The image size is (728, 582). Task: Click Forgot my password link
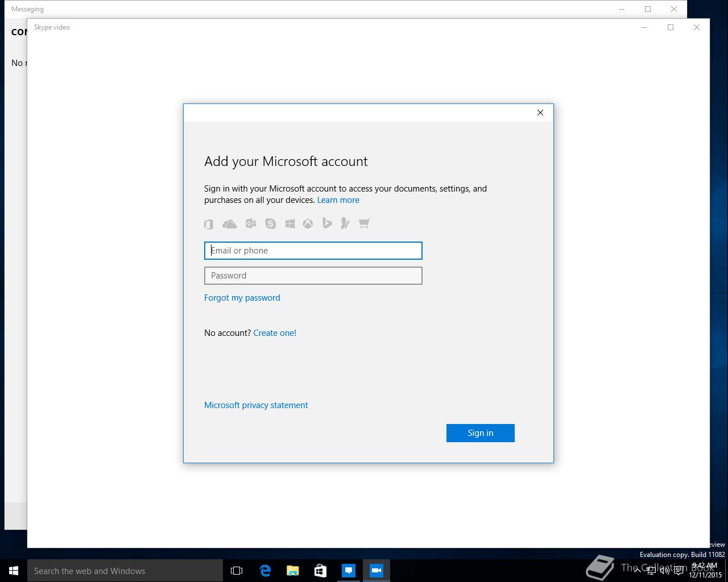[x=242, y=298]
